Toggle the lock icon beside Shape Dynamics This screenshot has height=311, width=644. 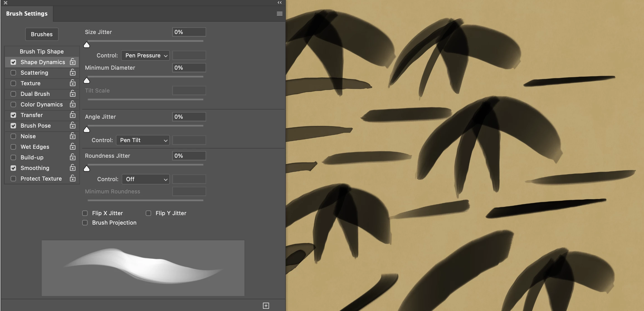click(73, 62)
